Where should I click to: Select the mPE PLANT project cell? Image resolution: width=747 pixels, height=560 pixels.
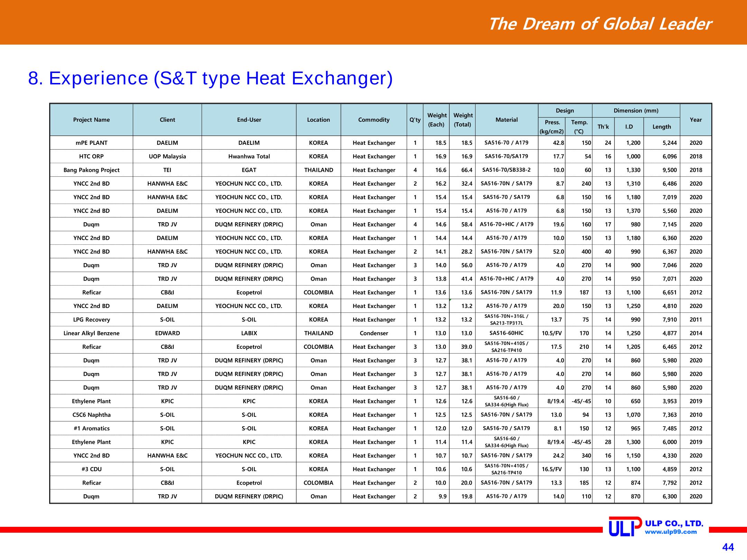(92, 143)
